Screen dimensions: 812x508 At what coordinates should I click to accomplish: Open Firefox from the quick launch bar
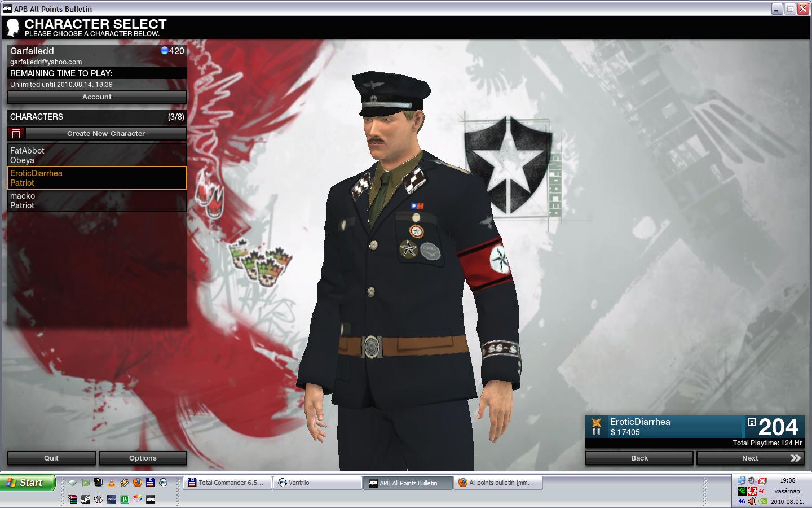pyautogui.click(x=138, y=483)
